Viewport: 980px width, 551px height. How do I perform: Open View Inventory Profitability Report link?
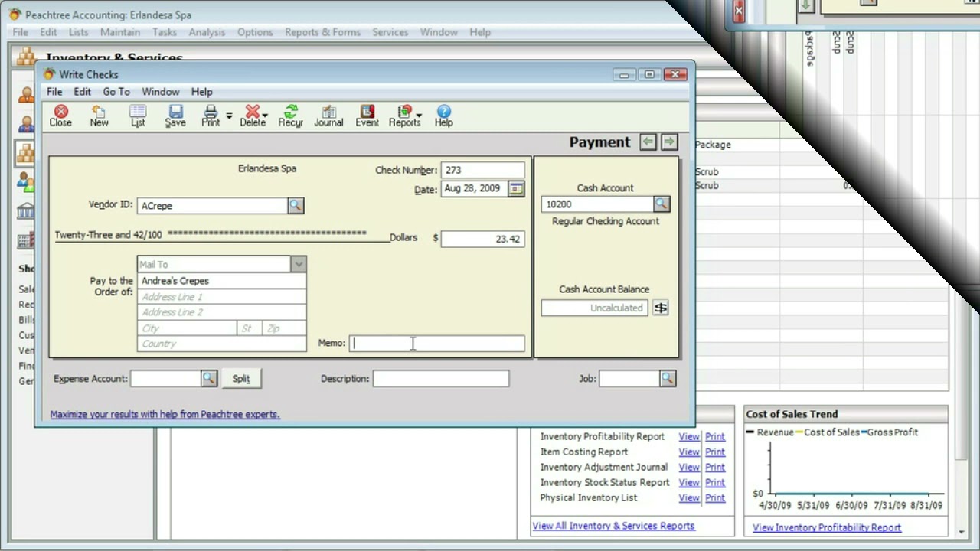coord(827,527)
